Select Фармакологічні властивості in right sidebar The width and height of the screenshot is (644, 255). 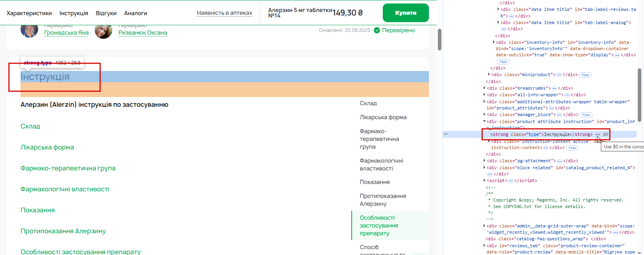point(381,165)
